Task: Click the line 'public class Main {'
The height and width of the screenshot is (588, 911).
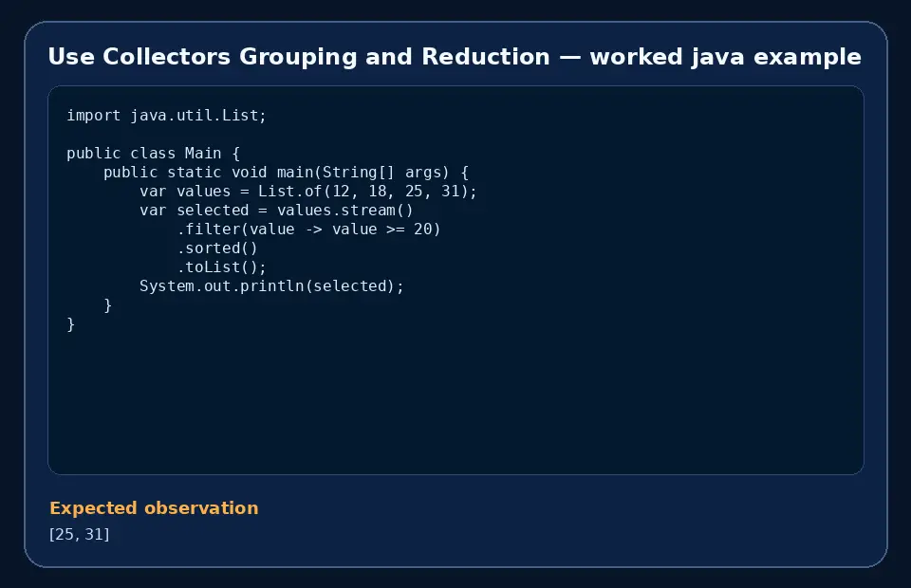Action: (153, 154)
